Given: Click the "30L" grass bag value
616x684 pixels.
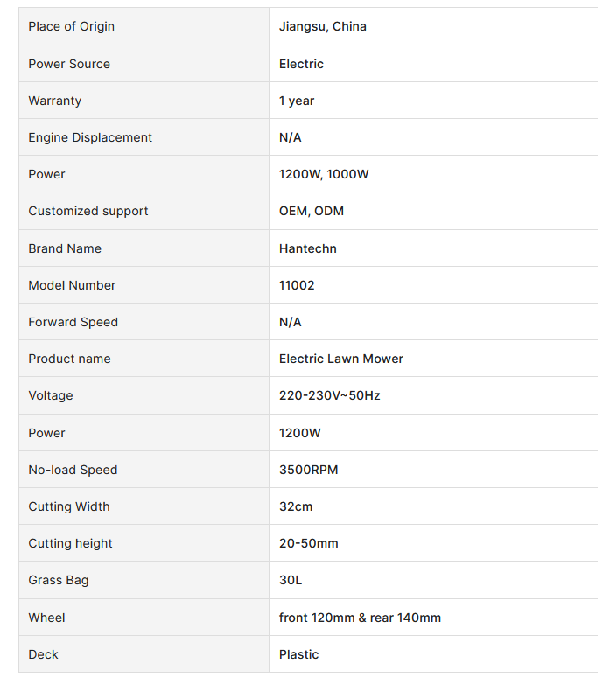Looking at the screenshot, I should pyautogui.click(x=290, y=580).
